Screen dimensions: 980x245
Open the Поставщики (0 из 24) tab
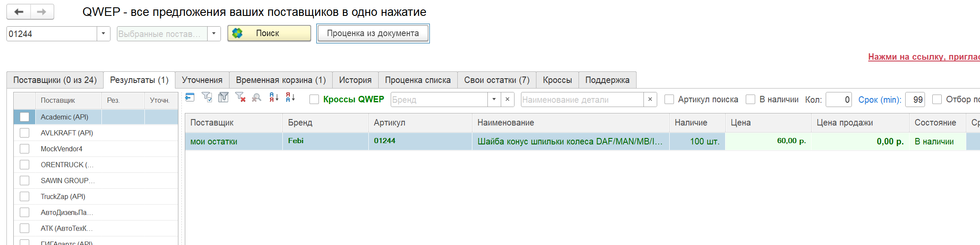55,80
